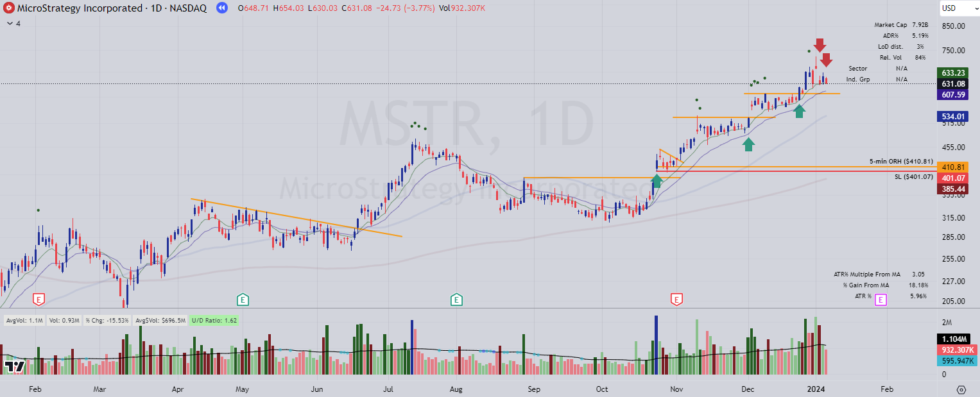
Task: Click the ADR% 5.19% row
Action: point(906,35)
